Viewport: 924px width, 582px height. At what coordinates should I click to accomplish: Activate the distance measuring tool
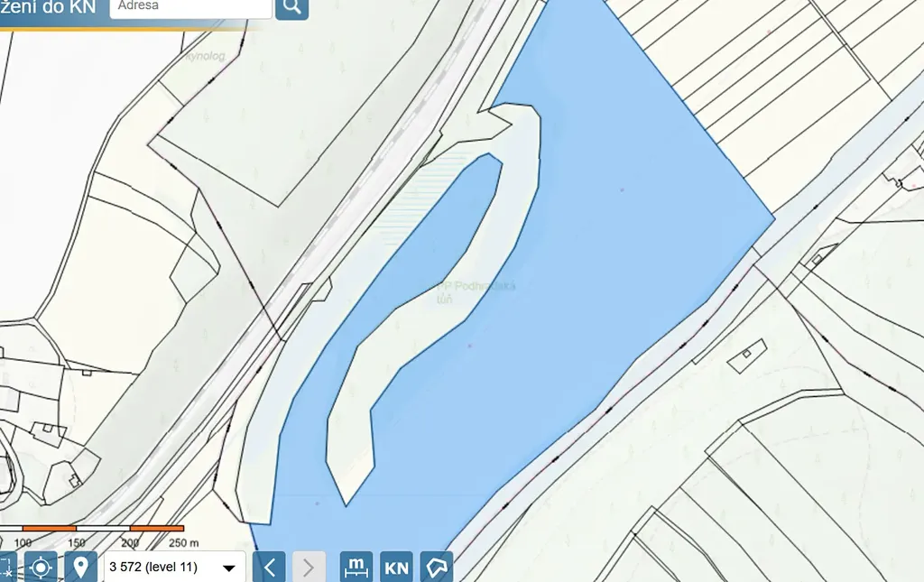(x=356, y=568)
